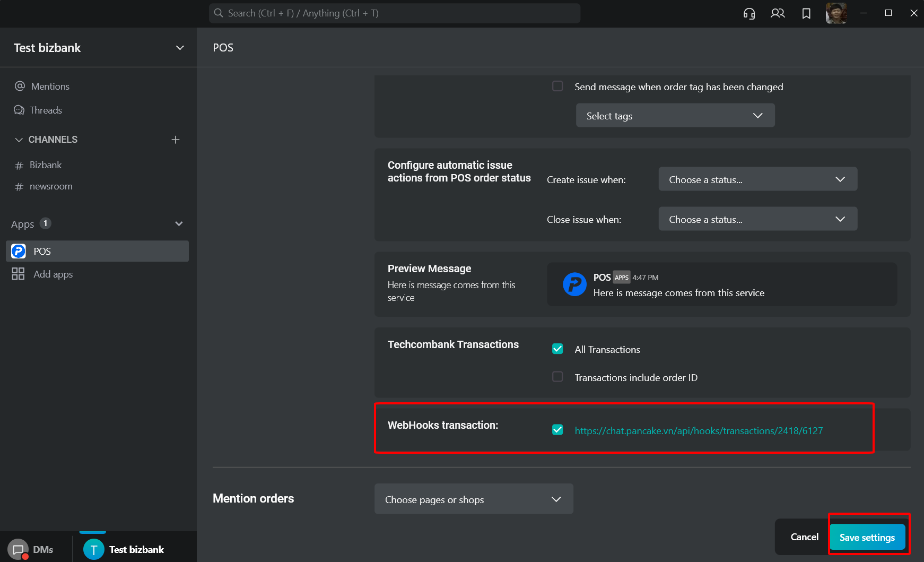Open Create issue when status dropdown
Image resolution: width=924 pixels, height=562 pixels.
click(x=757, y=179)
